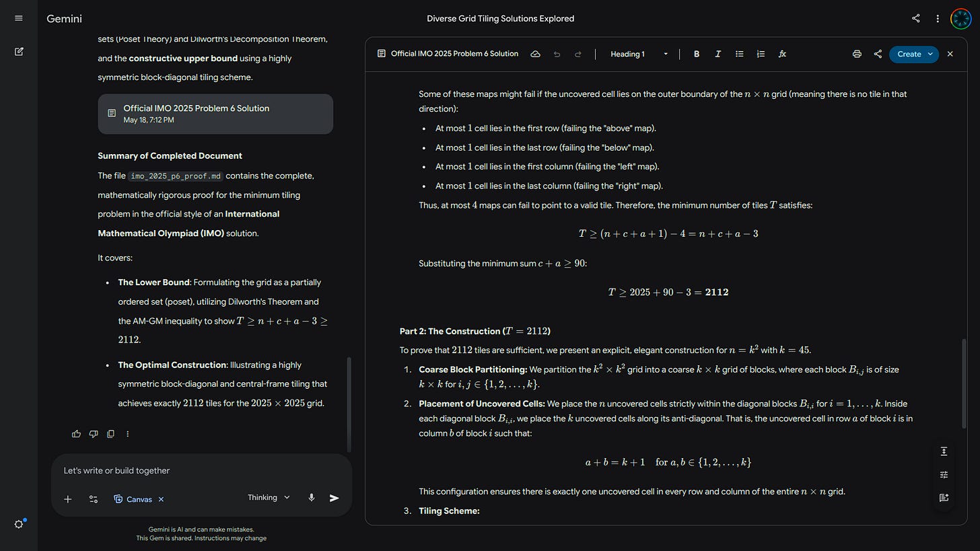The image size is (980, 551).
Task: Click the chat conversation scrollbar
Action: coord(349,404)
